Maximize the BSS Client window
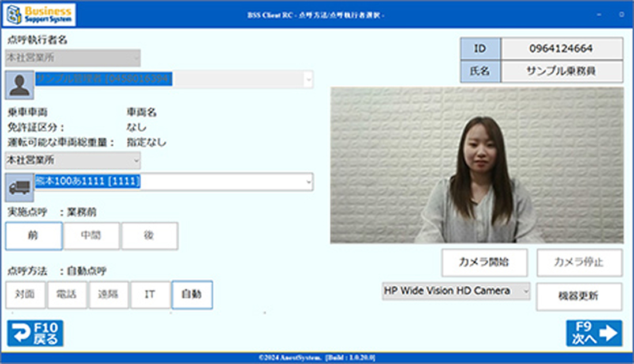The image size is (634, 364). point(621,14)
